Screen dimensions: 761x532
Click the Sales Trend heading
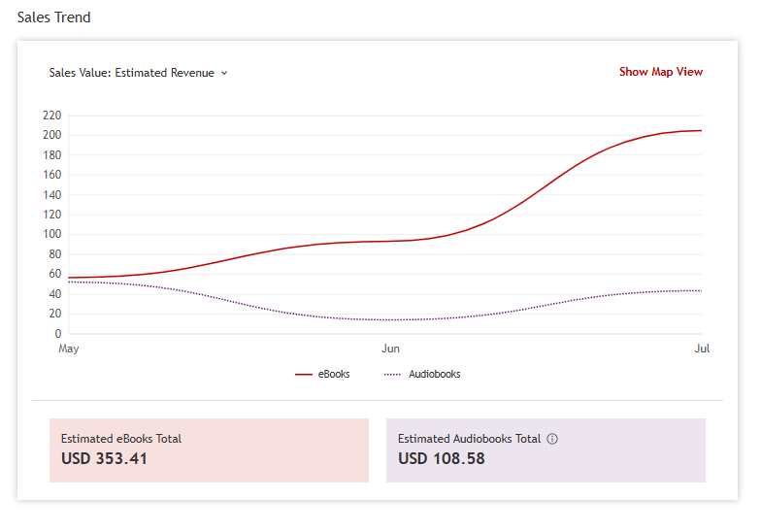pyautogui.click(x=54, y=17)
